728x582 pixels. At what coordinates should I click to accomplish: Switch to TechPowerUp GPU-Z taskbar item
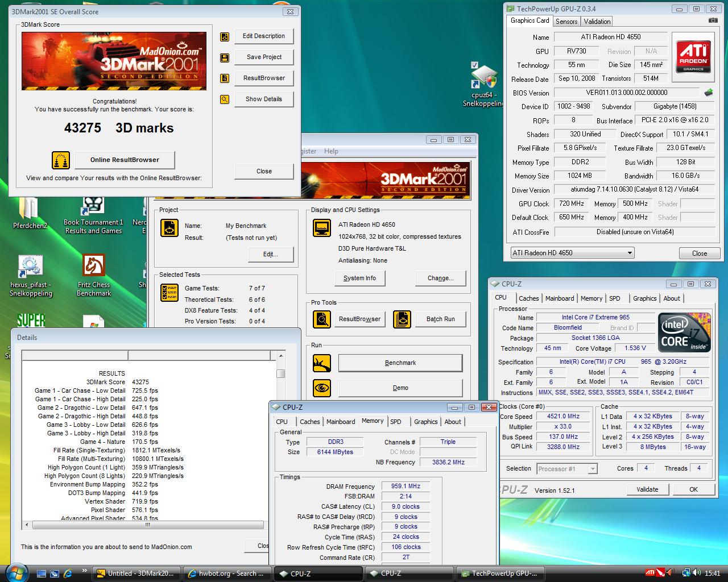point(500,573)
